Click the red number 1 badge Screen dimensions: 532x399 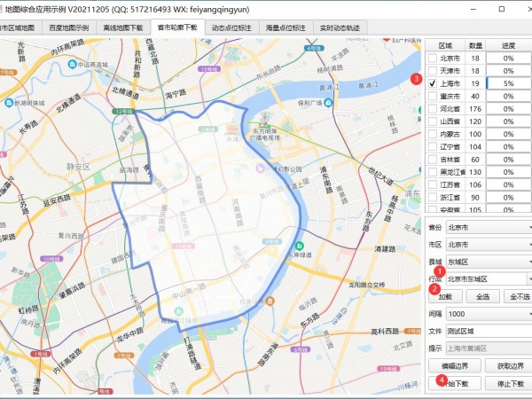pyautogui.click(x=436, y=270)
